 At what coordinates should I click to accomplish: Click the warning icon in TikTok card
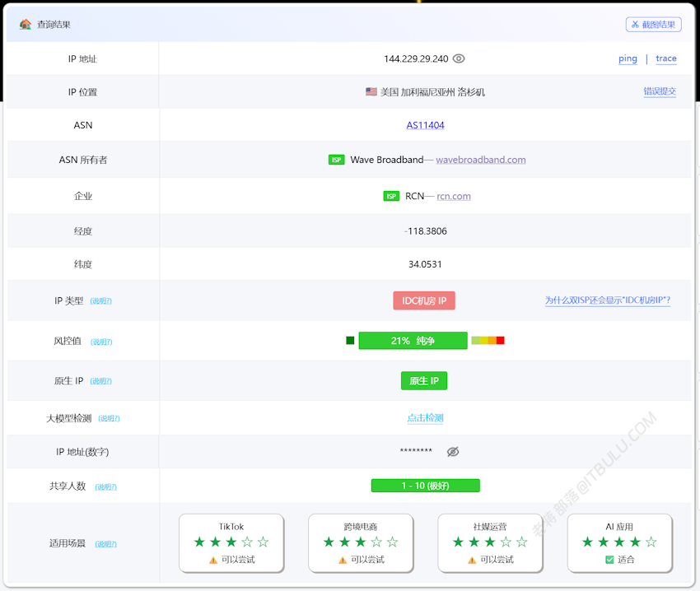tap(213, 561)
